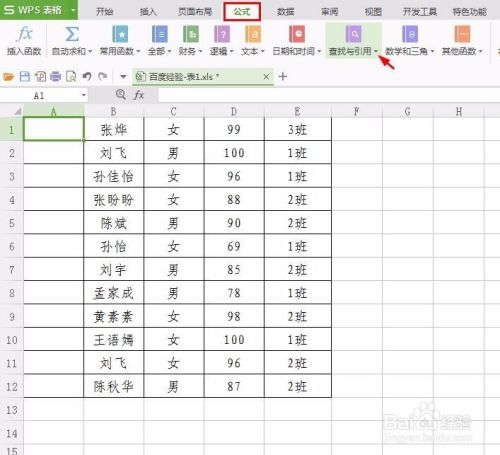
Task: Expand the 财务 dropdown arrow
Action: point(201,52)
